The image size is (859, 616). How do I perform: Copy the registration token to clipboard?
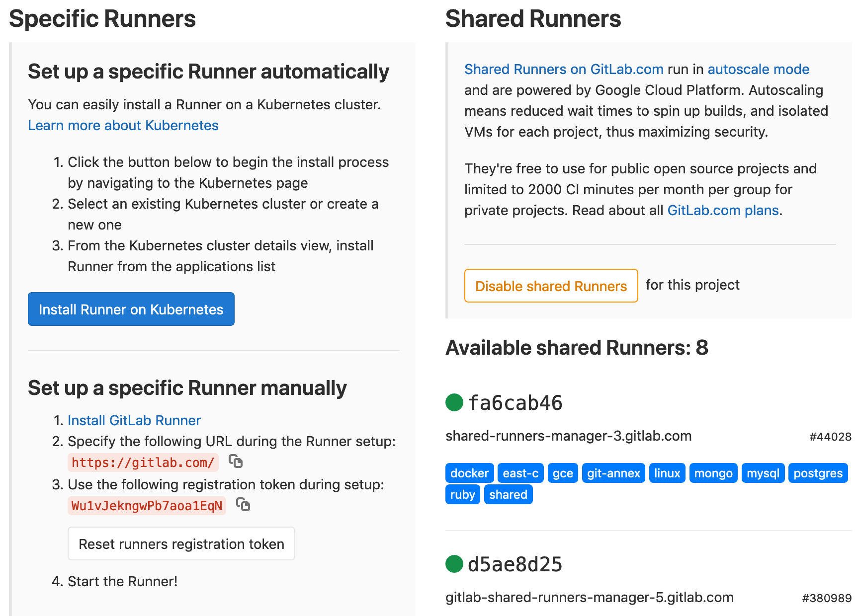point(244,505)
